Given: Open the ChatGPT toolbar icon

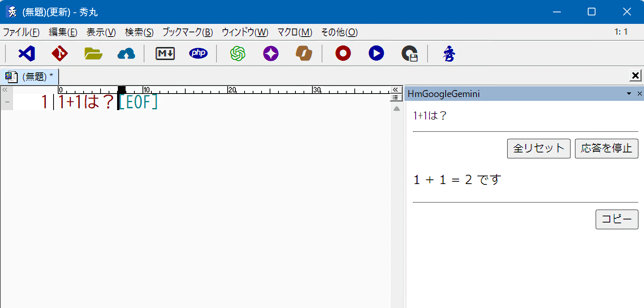Looking at the screenshot, I should click(x=238, y=54).
